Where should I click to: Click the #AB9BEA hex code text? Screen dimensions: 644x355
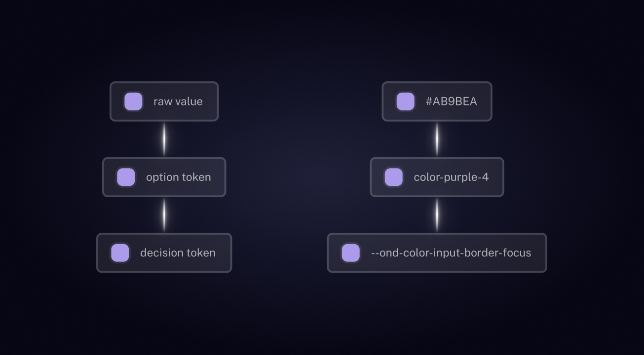click(452, 102)
